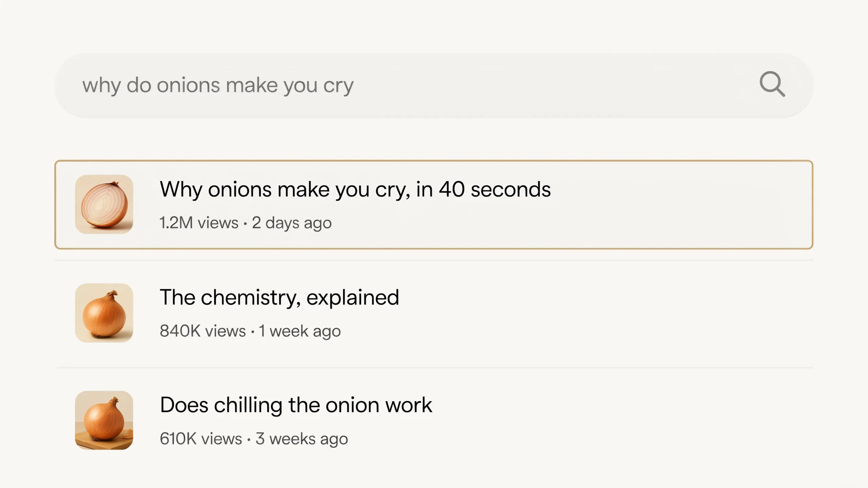The height and width of the screenshot is (488, 868).
Task: Click the '2 days ago' timestamp
Action: point(292,223)
